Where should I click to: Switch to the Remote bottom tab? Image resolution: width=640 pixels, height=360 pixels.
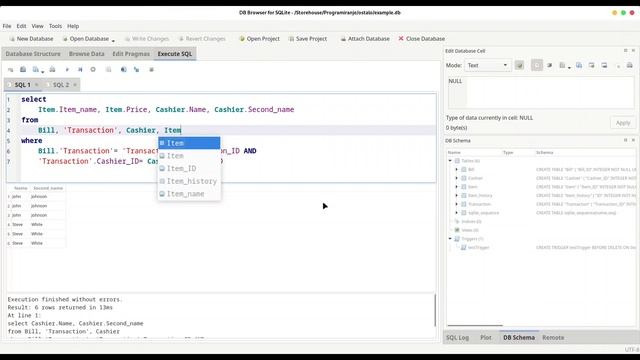[553, 338]
